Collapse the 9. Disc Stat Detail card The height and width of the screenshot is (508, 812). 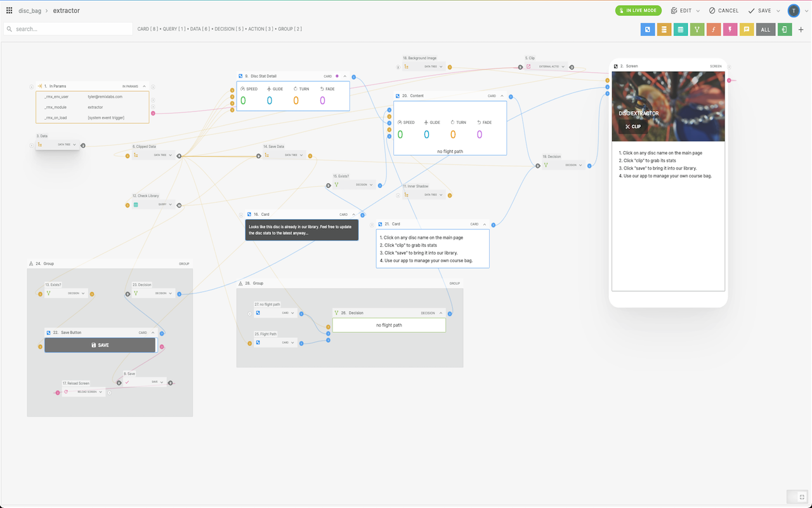click(x=345, y=76)
